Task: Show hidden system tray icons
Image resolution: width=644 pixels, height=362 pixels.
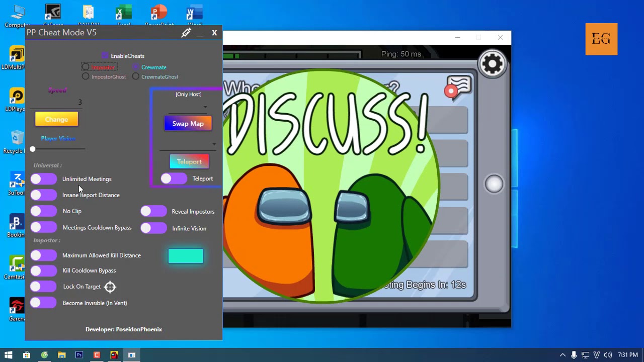Action: pos(562,355)
